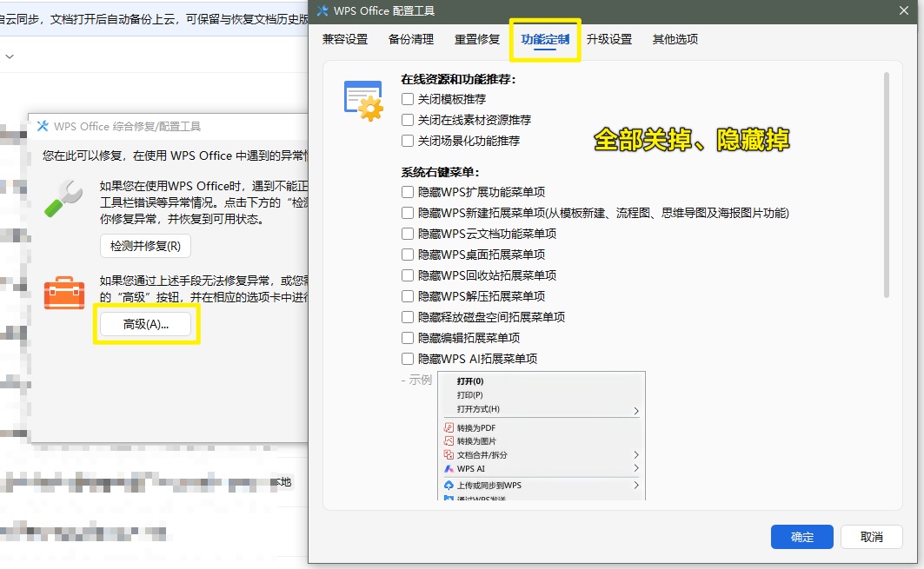Check 隐藏WPS扩展功能菜单项
924x569 pixels.
tap(407, 192)
